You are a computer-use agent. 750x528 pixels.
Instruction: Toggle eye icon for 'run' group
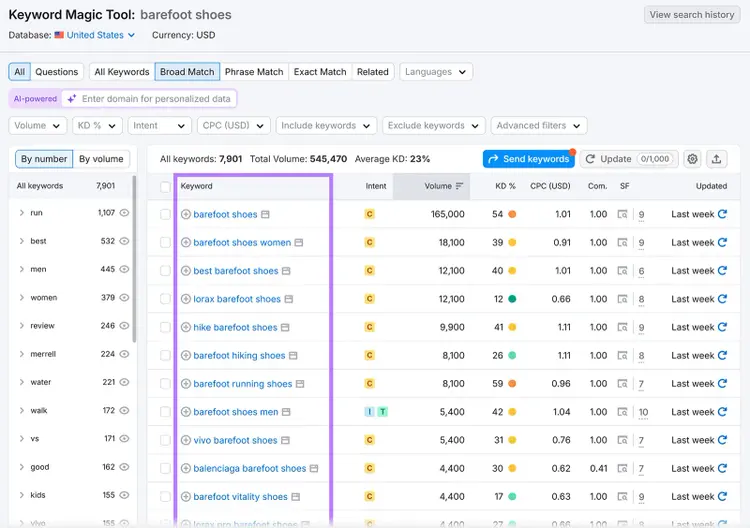(124, 213)
